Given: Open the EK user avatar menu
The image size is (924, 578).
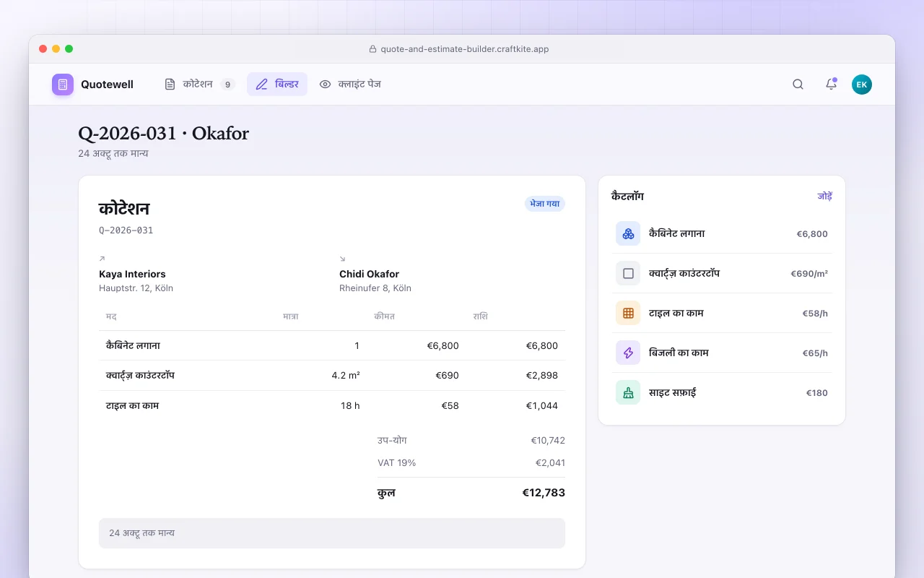Looking at the screenshot, I should (862, 85).
